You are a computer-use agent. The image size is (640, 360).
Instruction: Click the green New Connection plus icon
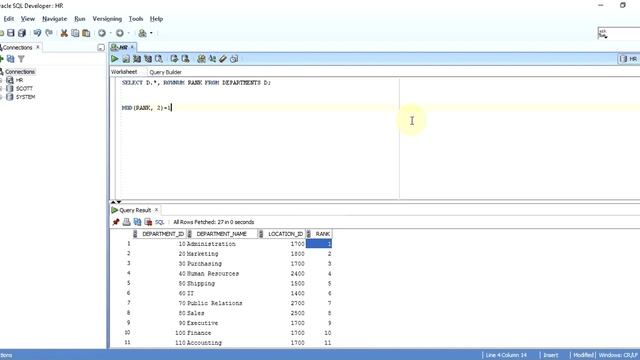(1, 59)
